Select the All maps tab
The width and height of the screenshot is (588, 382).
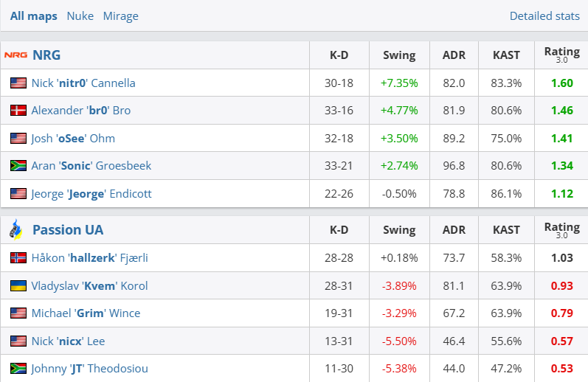34,15
